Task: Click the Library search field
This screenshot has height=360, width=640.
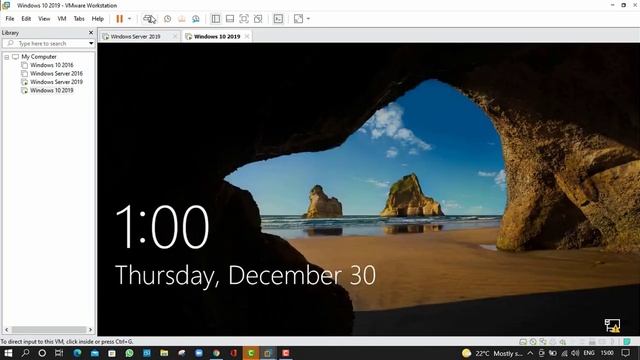Action: coord(45,43)
